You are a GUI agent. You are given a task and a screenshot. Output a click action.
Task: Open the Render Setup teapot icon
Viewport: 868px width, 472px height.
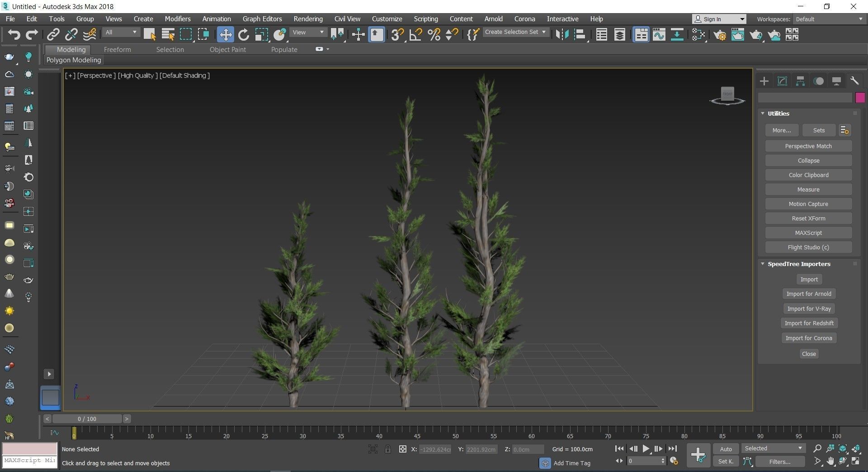(x=720, y=34)
